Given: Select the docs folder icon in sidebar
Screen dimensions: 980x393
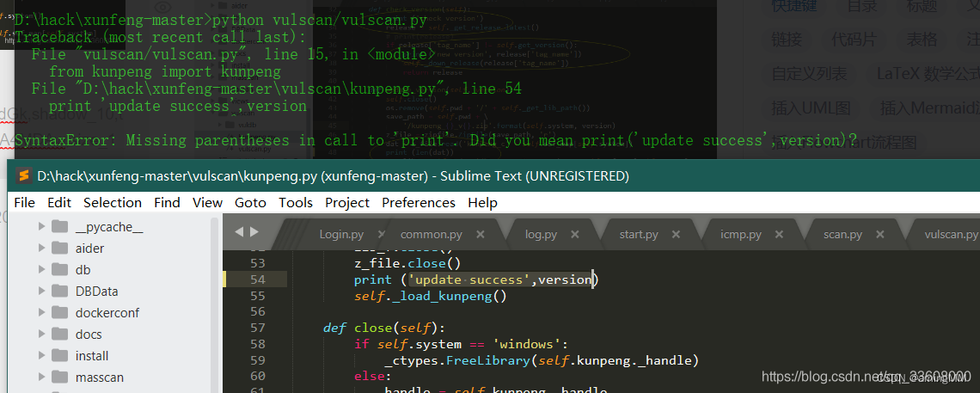Looking at the screenshot, I should tap(60, 335).
